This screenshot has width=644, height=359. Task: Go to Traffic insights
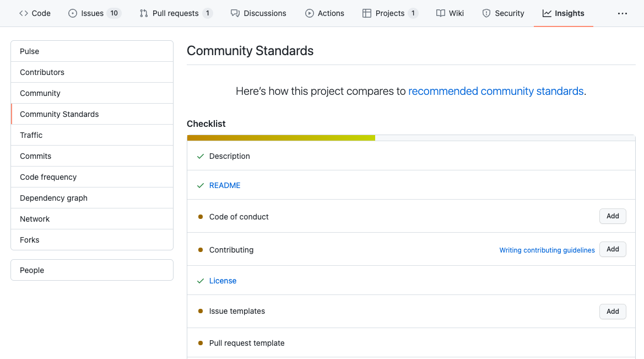coord(31,135)
